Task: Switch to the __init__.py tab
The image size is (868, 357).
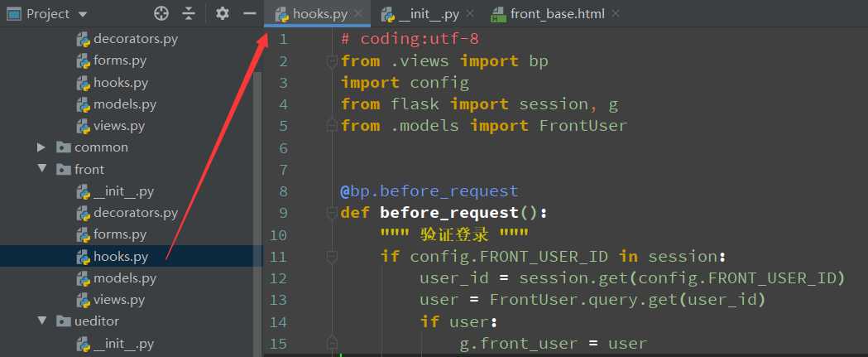Action: (x=427, y=14)
